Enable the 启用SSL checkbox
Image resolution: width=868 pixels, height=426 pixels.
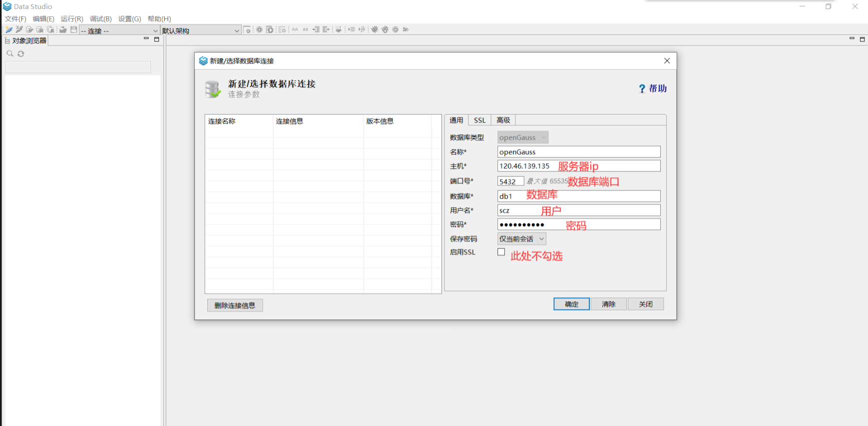(x=501, y=252)
